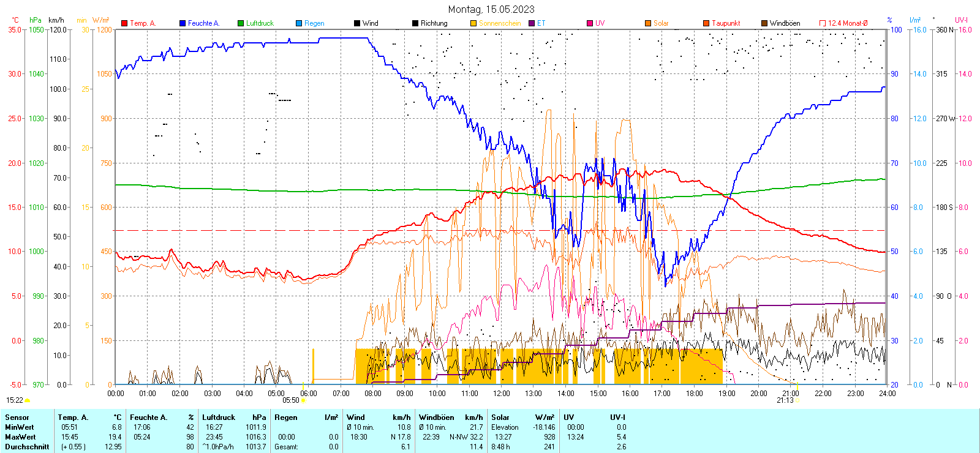Click the sunset marker next to 21:13
Image resolution: width=980 pixels, height=453 pixels.
point(797,400)
